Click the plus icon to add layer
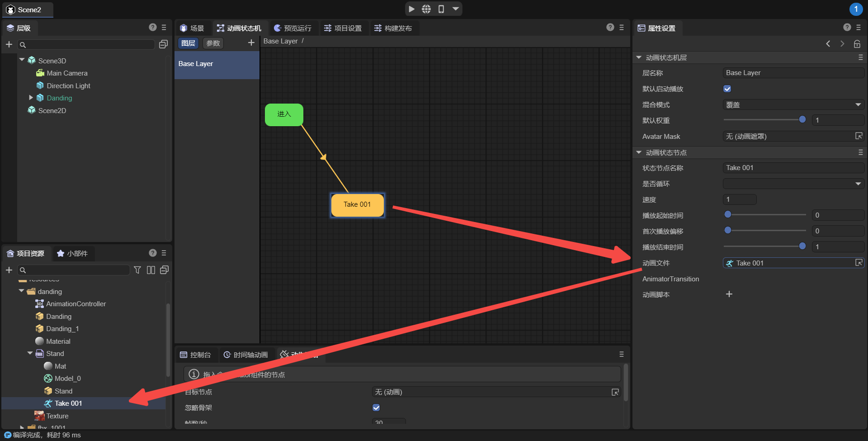Image resolution: width=868 pixels, height=441 pixels. [x=251, y=43]
